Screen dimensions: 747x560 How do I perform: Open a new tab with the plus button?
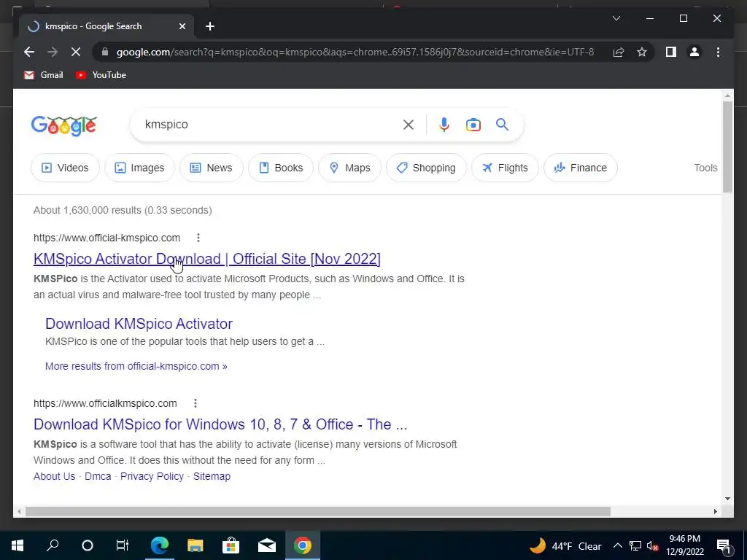(210, 26)
